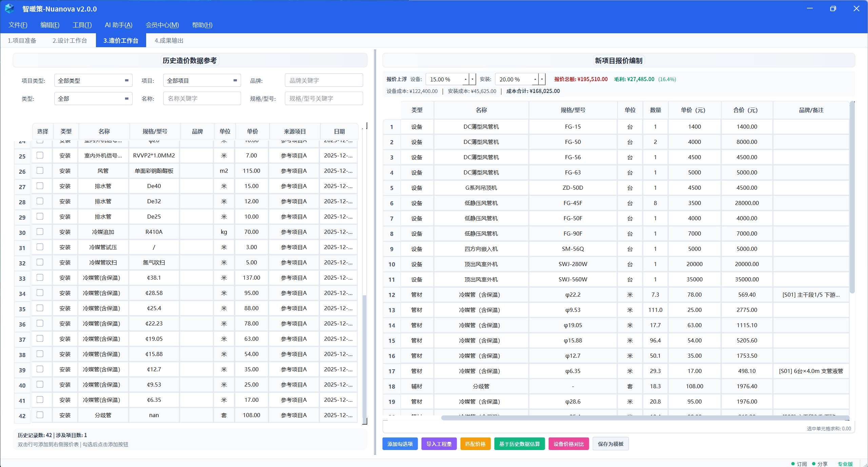Open the AI 助手(A) menu
The height and width of the screenshot is (467, 868).
(x=118, y=25)
